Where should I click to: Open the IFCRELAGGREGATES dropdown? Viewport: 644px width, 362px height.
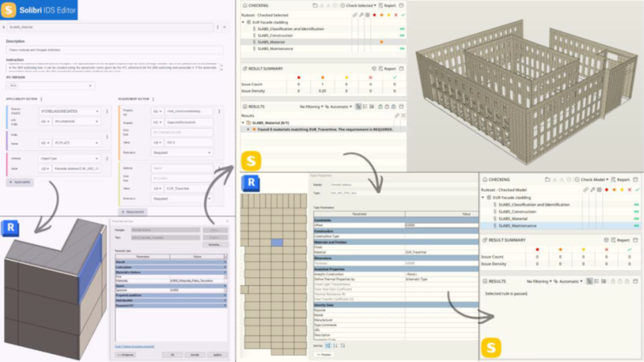point(70,112)
